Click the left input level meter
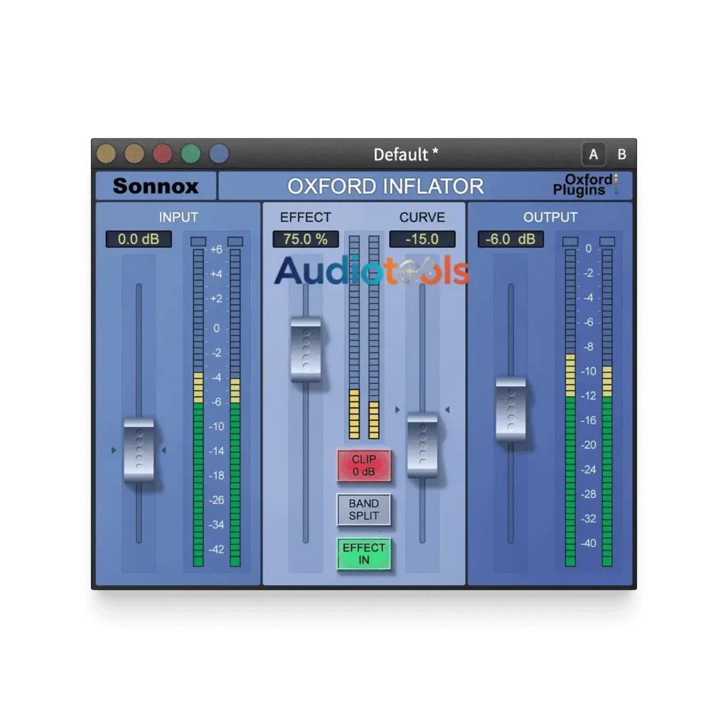728x728 pixels. (198, 407)
